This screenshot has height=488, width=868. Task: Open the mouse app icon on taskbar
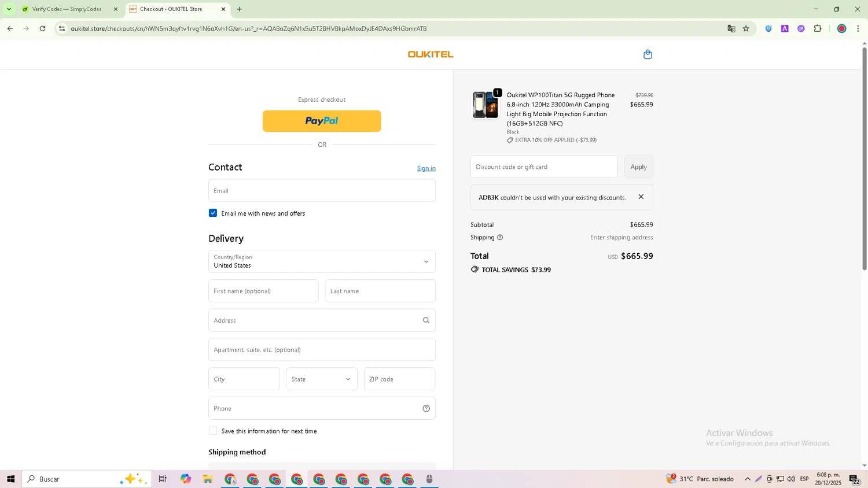pyautogui.click(x=429, y=479)
